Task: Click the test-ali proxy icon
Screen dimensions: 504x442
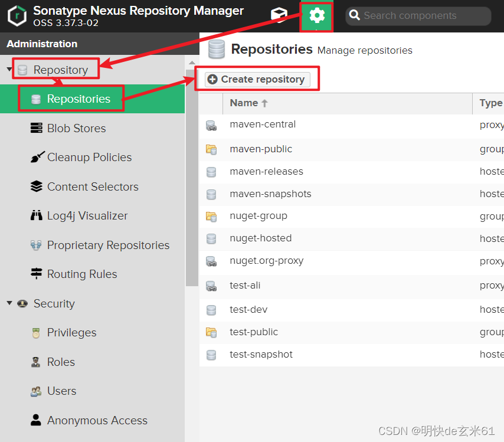Action: [x=211, y=286]
